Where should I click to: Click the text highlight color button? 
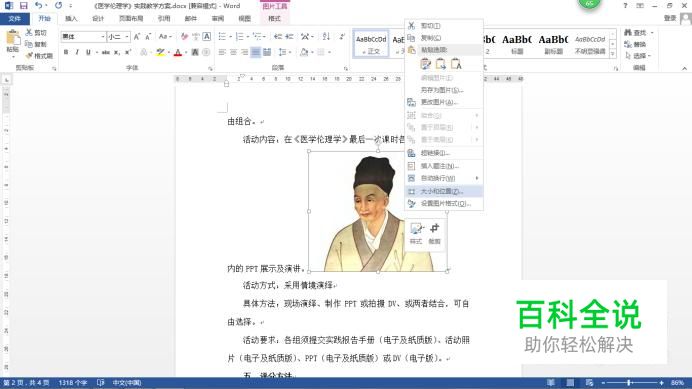coord(160,53)
